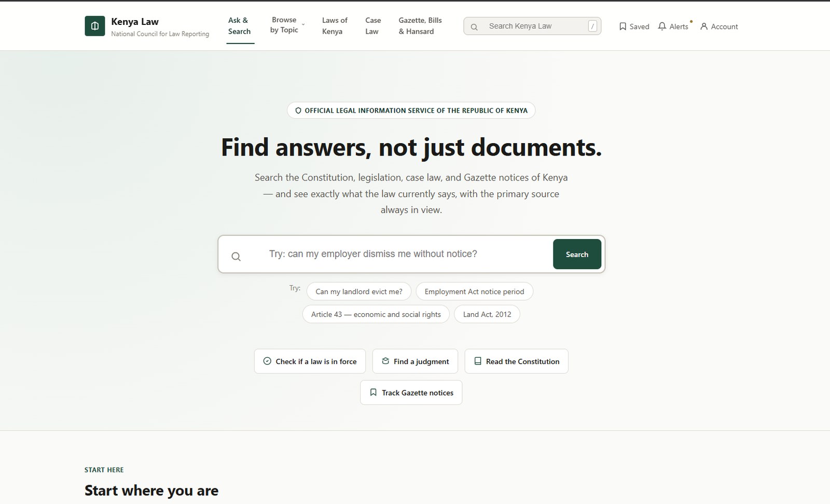Click the 'Official Legal Information Service' badge

pyautogui.click(x=411, y=110)
